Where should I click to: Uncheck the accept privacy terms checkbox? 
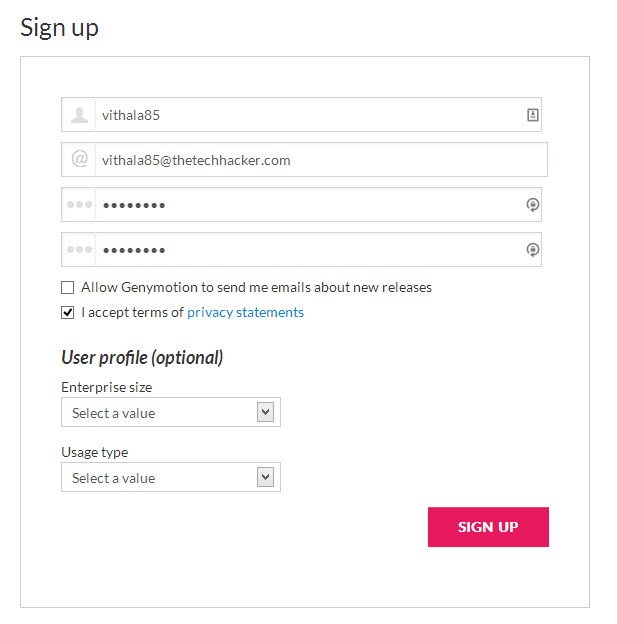pos(68,312)
